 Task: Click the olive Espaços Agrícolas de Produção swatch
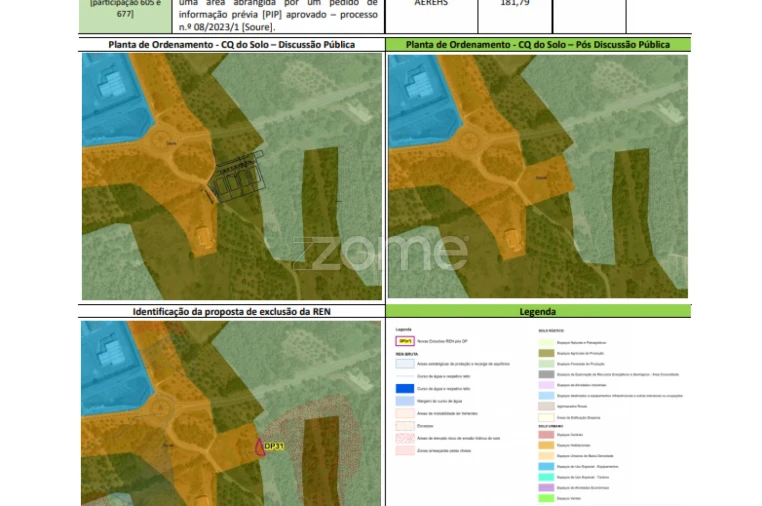coord(546,353)
